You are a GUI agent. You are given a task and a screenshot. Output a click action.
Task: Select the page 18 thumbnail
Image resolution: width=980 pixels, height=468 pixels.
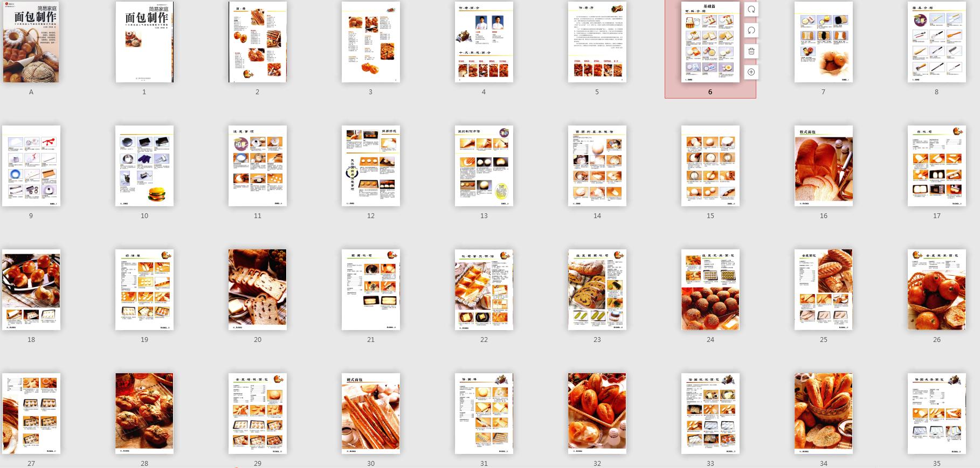pos(31,290)
